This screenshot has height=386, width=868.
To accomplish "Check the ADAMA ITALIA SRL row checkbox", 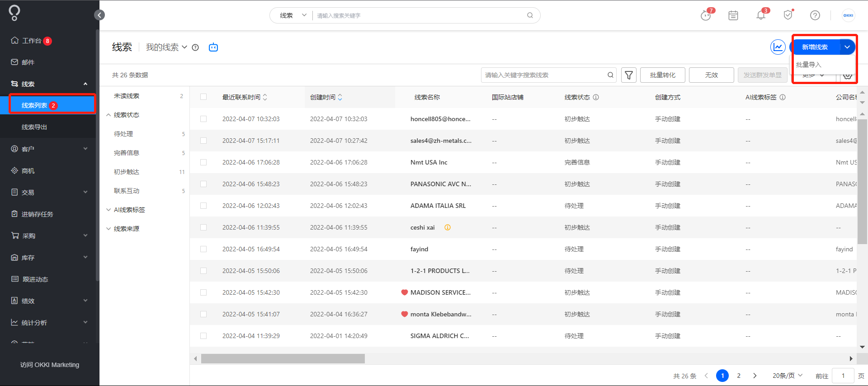I will coord(203,206).
